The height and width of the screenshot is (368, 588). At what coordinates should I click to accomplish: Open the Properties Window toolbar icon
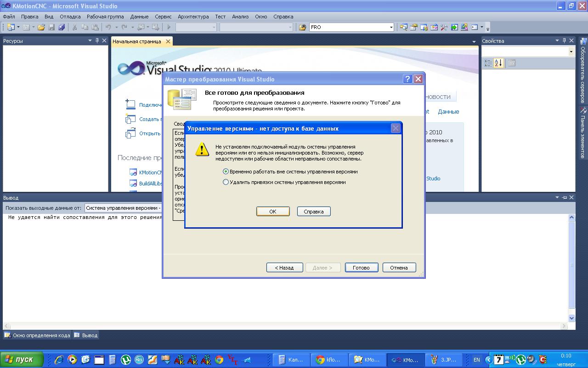pos(414,27)
